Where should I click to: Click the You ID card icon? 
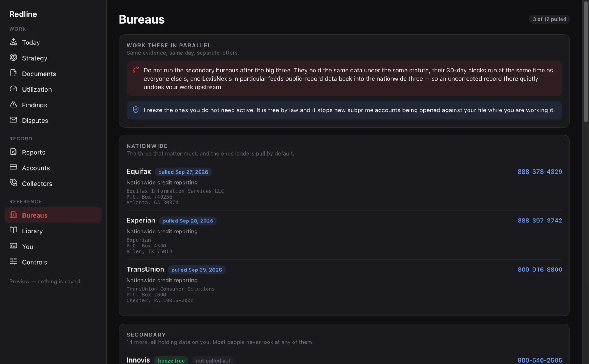13,246
